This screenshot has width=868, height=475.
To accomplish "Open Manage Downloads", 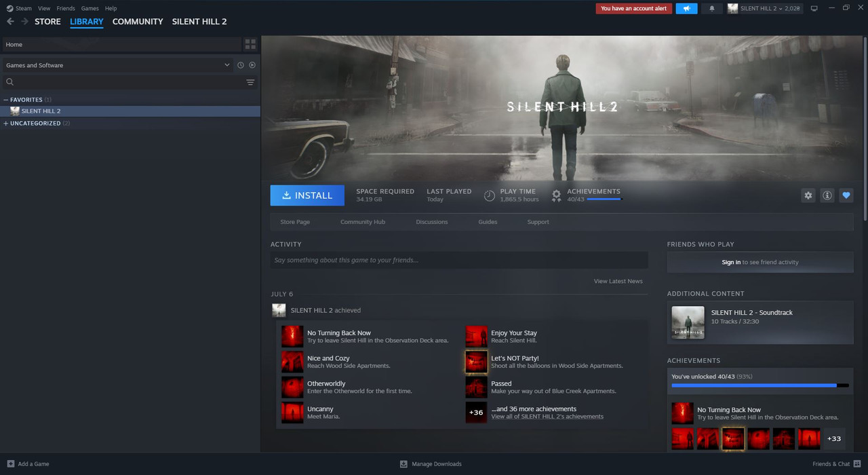I will (431, 464).
